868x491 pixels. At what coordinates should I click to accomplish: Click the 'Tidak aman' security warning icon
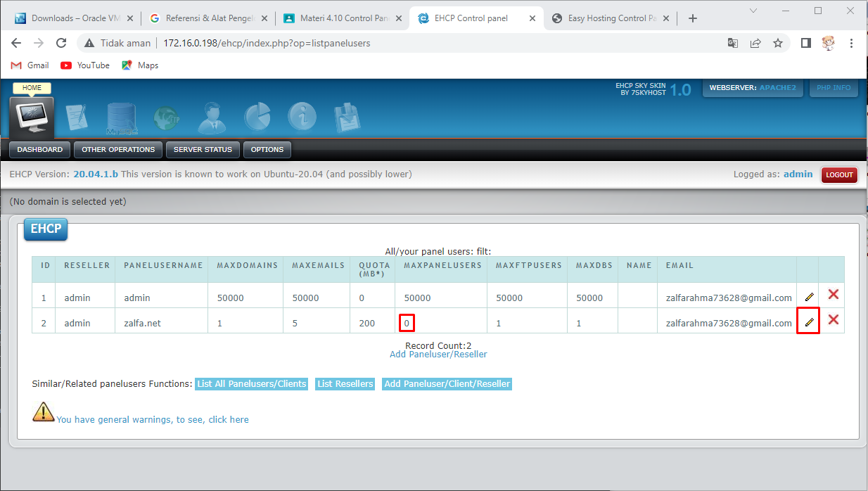[89, 43]
